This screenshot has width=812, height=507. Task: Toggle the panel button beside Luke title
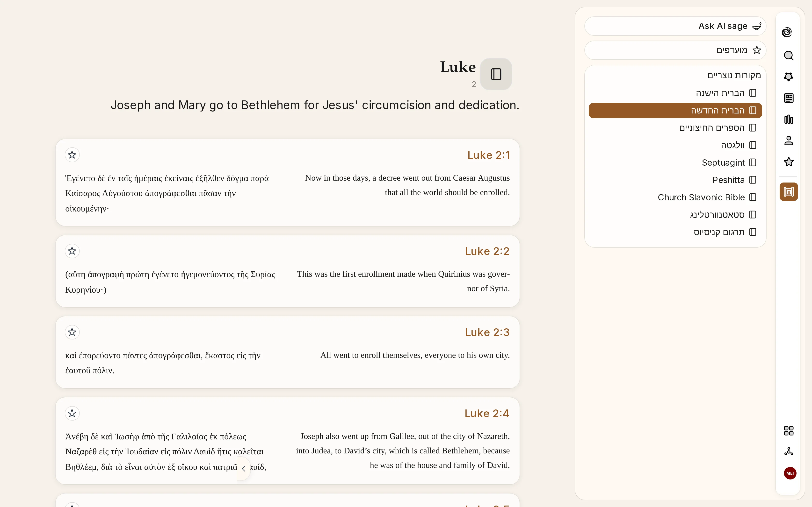(496, 74)
